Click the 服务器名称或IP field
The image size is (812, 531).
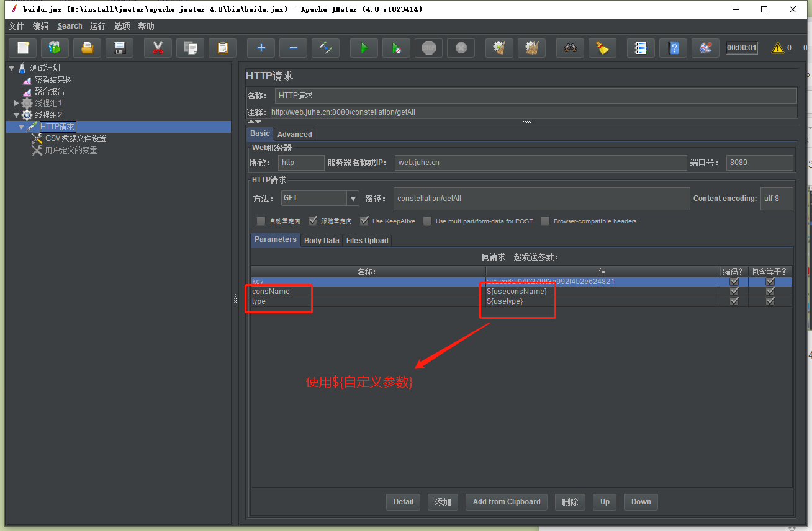pyautogui.click(x=541, y=163)
